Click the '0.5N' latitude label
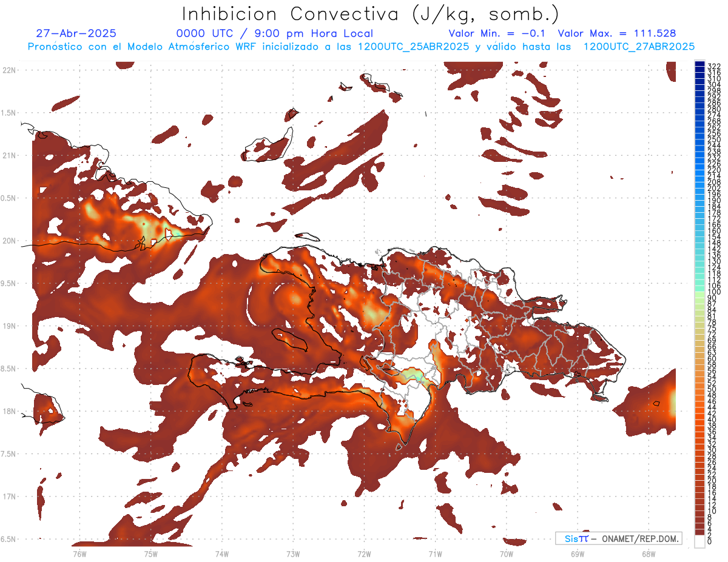The height and width of the screenshot is (562, 728). point(9,198)
